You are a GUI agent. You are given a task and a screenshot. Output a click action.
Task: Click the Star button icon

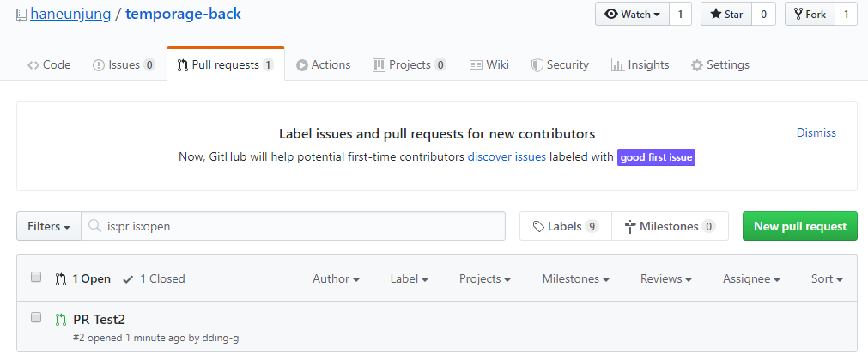click(716, 15)
